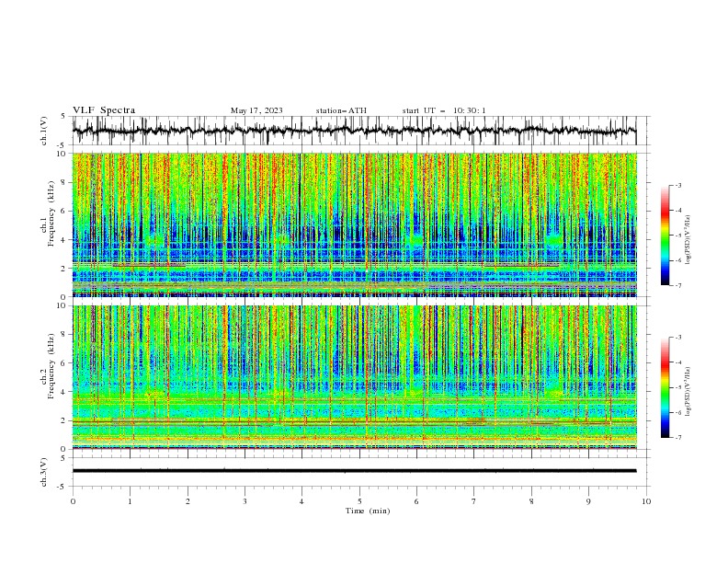
Task: Click the time axis tick label '2'
Action: click(188, 501)
